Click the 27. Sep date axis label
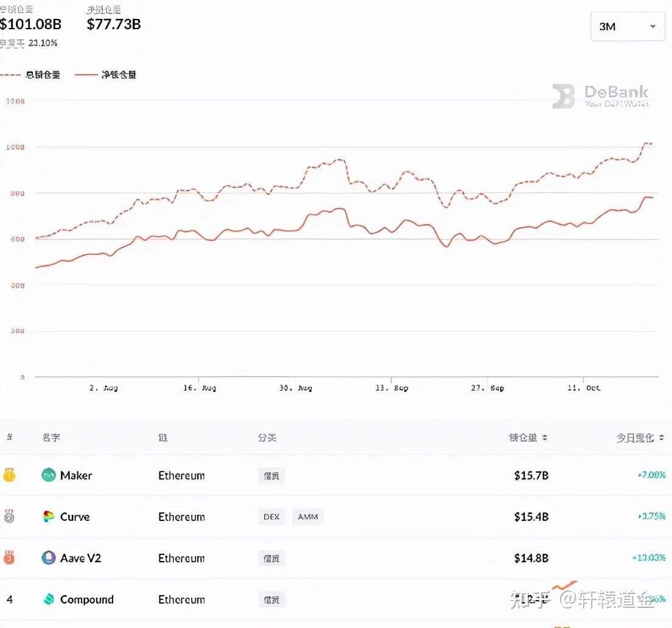The width and height of the screenshot is (672, 628). (488, 388)
